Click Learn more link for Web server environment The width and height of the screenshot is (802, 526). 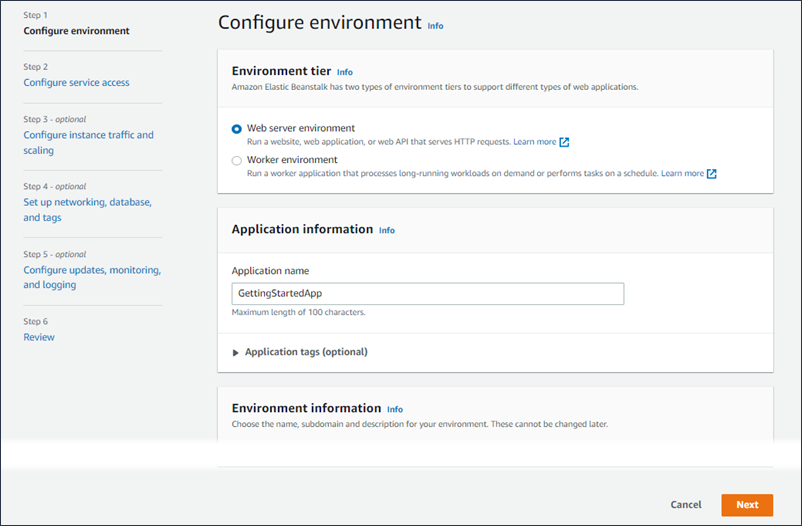pyautogui.click(x=534, y=142)
